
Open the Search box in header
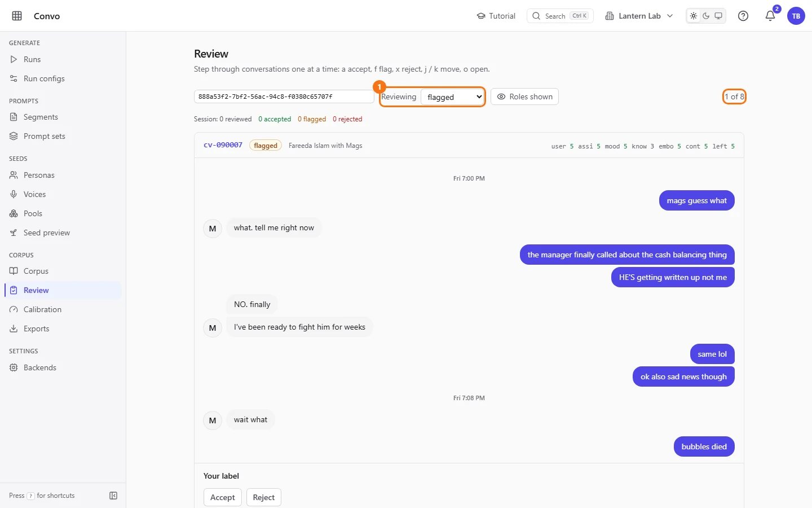560,16
